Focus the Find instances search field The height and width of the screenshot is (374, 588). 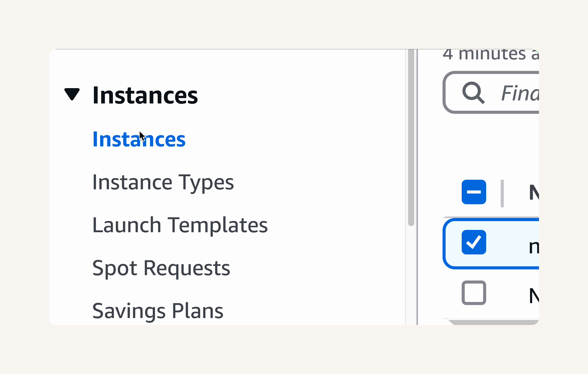pos(491,92)
